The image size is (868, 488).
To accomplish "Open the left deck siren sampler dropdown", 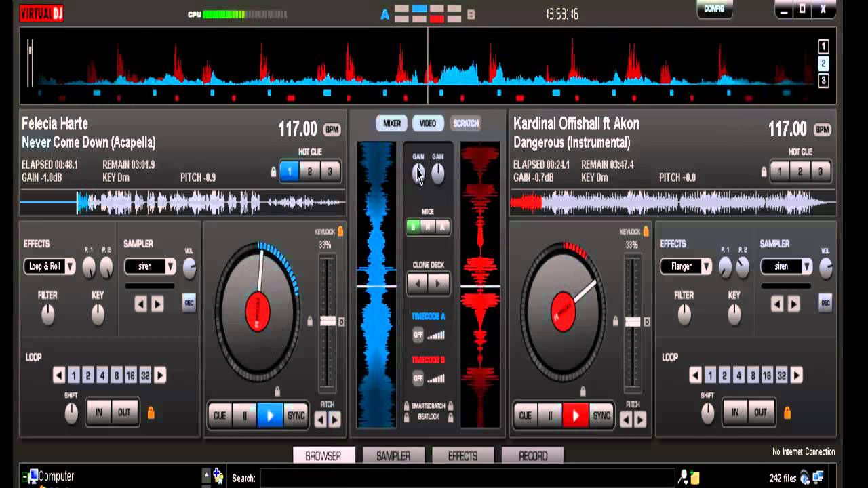I will 150,266.
